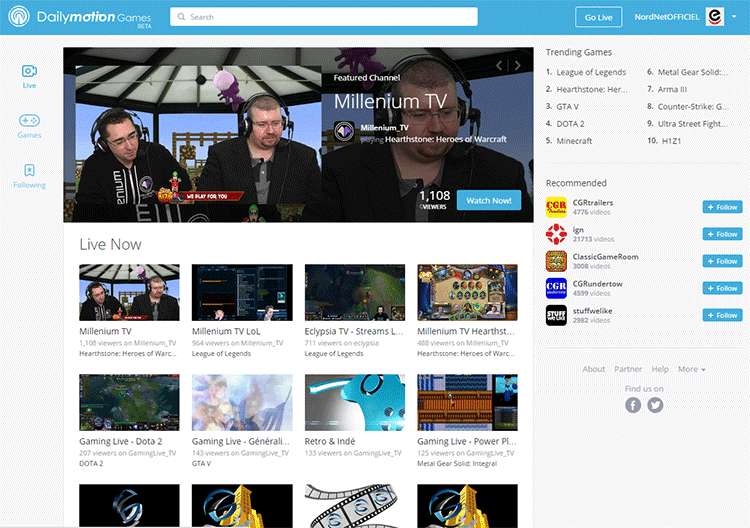750x528 pixels.
Task: Click the CGRundertow channel logo
Action: [556, 288]
